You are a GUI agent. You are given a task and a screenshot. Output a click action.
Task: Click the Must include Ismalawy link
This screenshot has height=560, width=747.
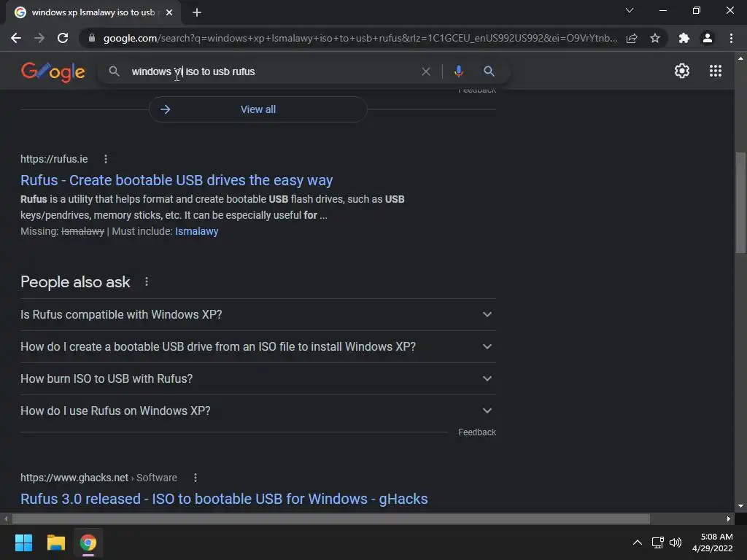(x=196, y=231)
